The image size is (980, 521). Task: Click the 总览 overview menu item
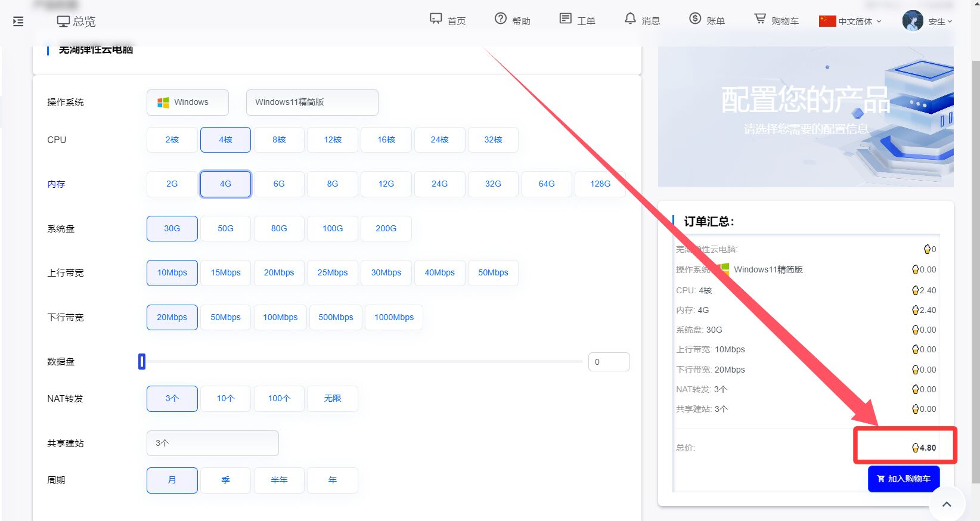point(76,21)
